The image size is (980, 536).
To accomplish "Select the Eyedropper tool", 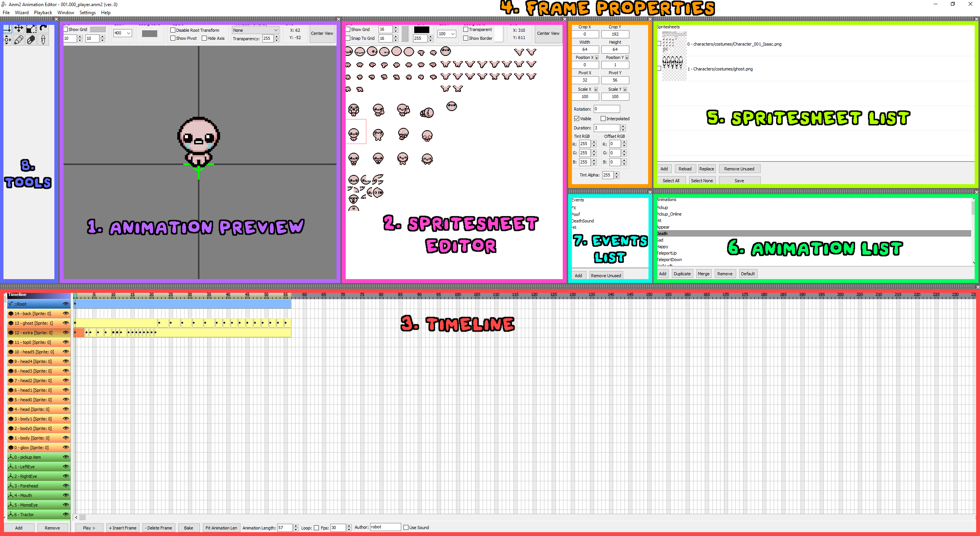I will coord(43,39).
